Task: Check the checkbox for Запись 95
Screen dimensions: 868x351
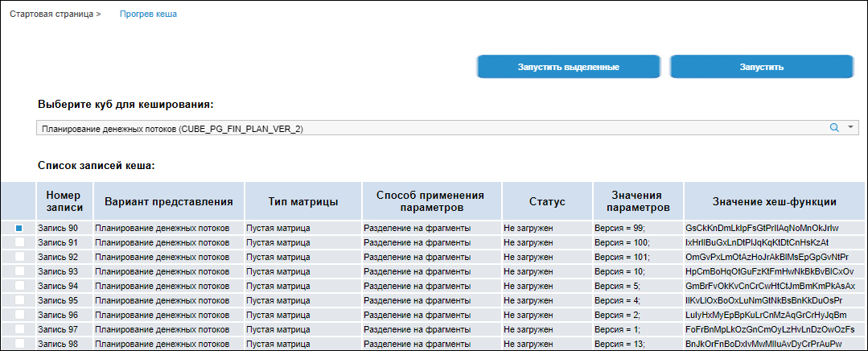Action: click(x=19, y=300)
